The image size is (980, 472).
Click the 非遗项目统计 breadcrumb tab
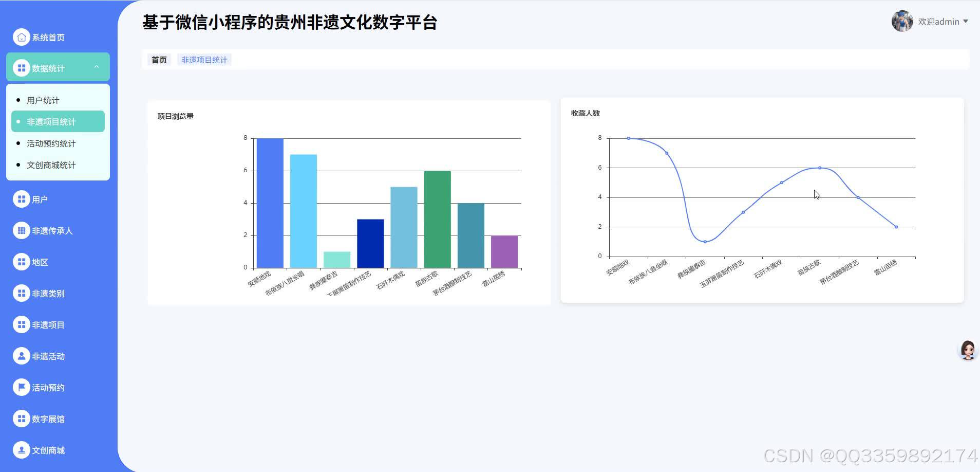pos(204,60)
